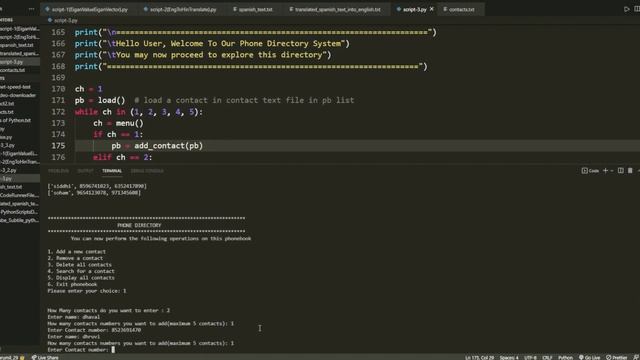This screenshot has height=360, width=640.
Task: Select script-3.py in the explorer list
Action: 20,62
